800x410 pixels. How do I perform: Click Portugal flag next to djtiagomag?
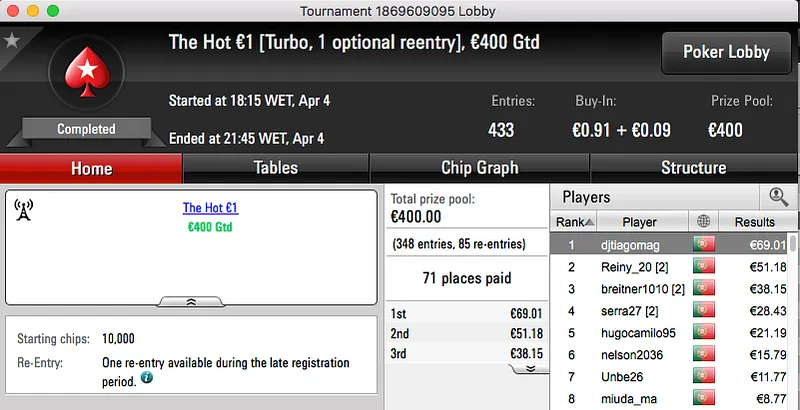point(704,245)
